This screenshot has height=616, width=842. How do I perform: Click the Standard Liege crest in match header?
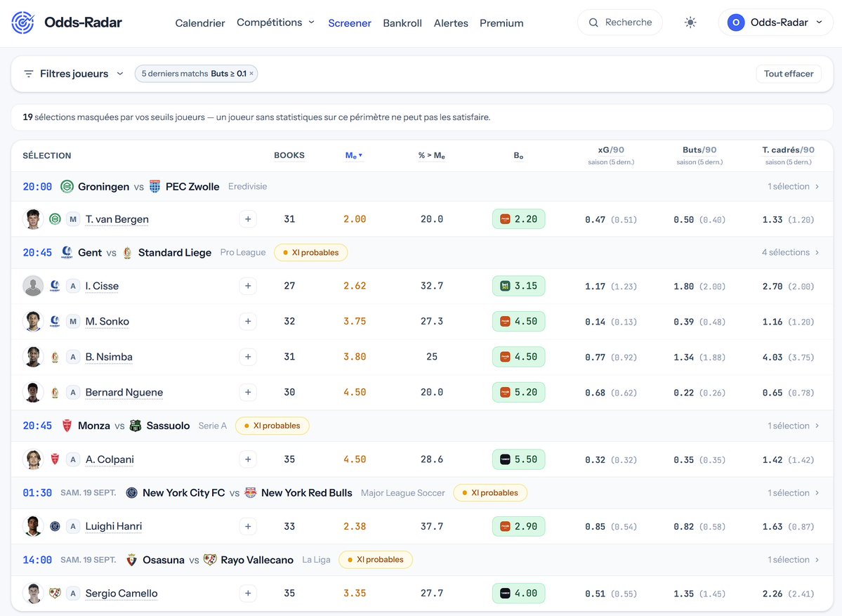(127, 252)
